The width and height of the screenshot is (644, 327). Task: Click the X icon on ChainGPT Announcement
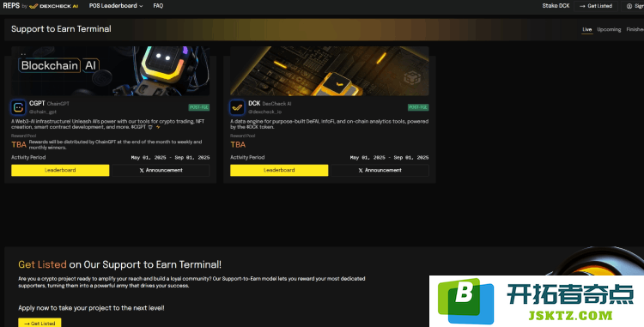point(142,170)
